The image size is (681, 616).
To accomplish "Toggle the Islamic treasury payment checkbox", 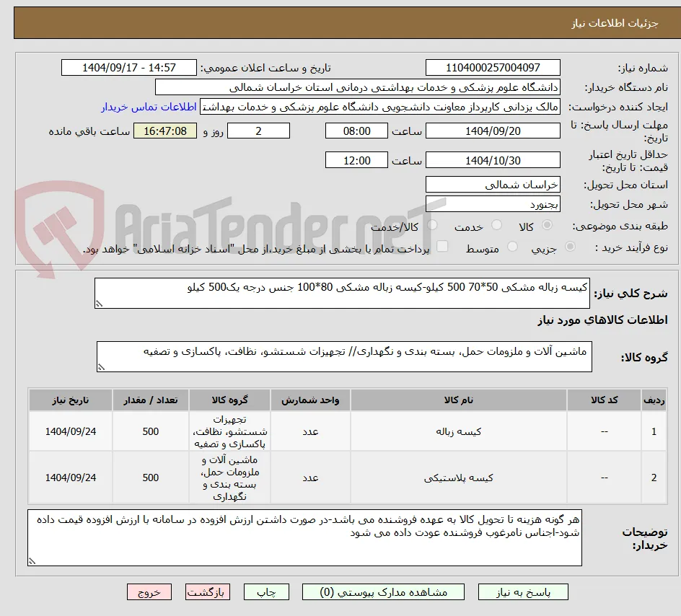I will pos(442,246).
